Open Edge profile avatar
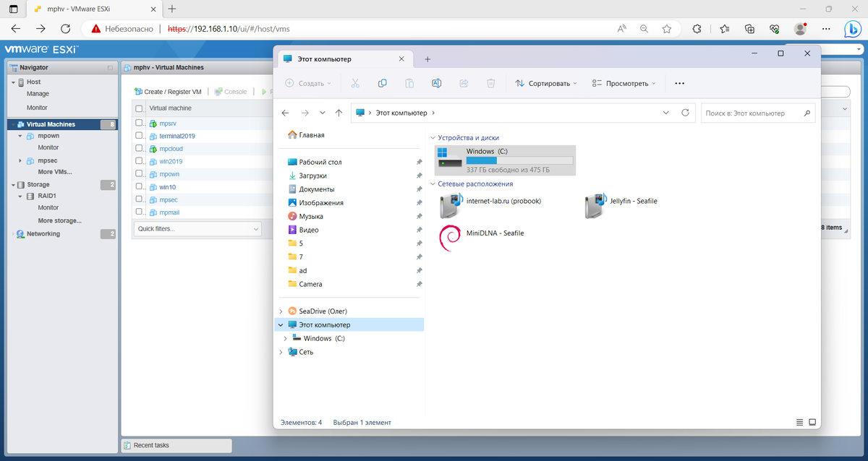 coord(800,29)
